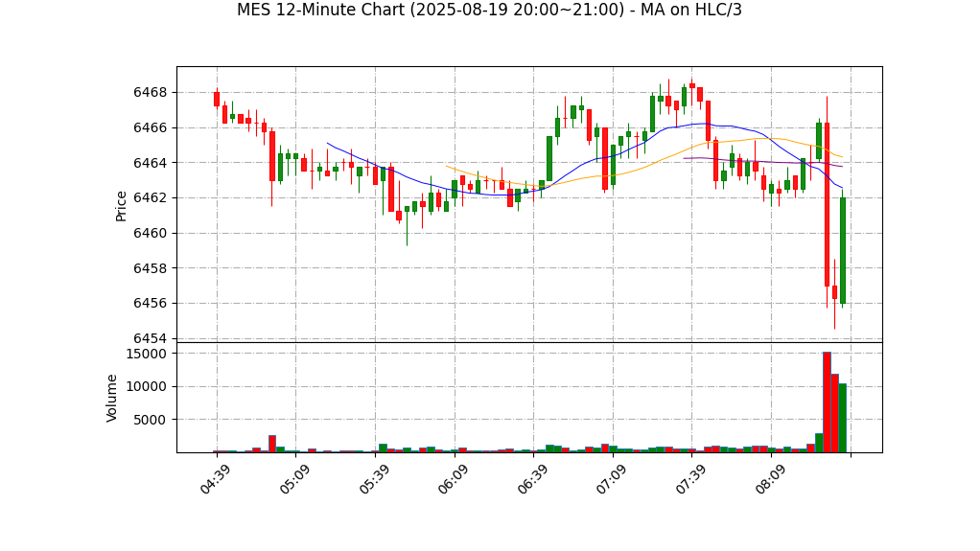Click the 06:09 time label
Viewport: 980px width, 551px height.
point(453,480)
